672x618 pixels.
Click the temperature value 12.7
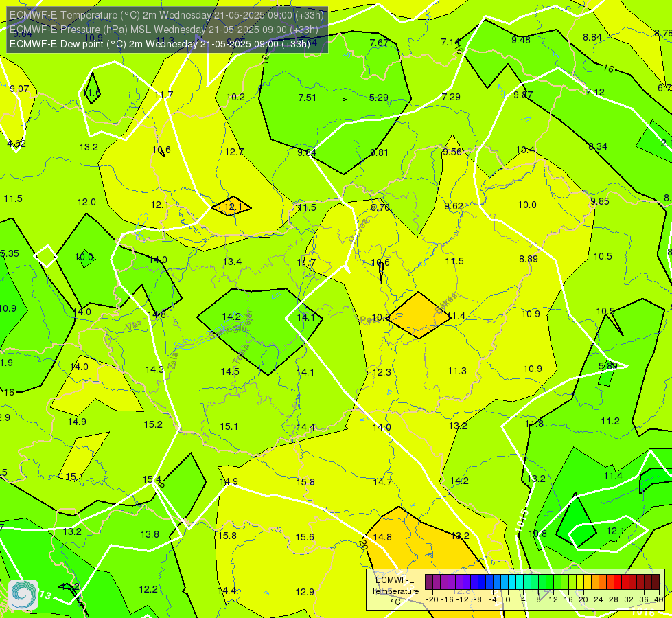coord(234,152)
